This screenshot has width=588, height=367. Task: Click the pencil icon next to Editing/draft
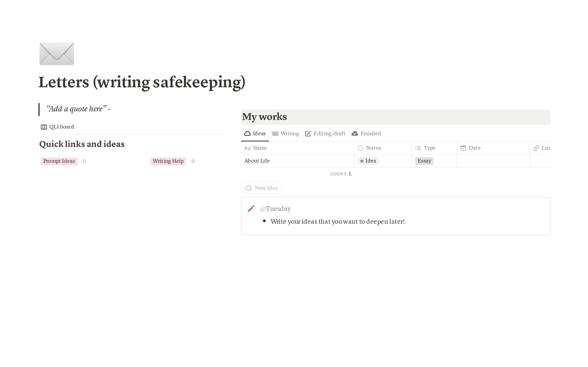click(307, 133)
